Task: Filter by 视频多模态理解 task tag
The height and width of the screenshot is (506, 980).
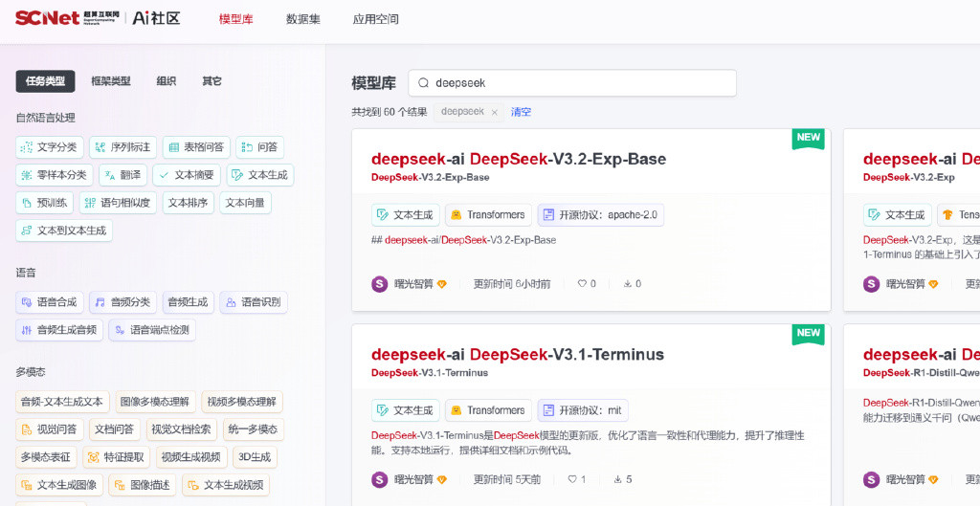Action: pos(242,402)
